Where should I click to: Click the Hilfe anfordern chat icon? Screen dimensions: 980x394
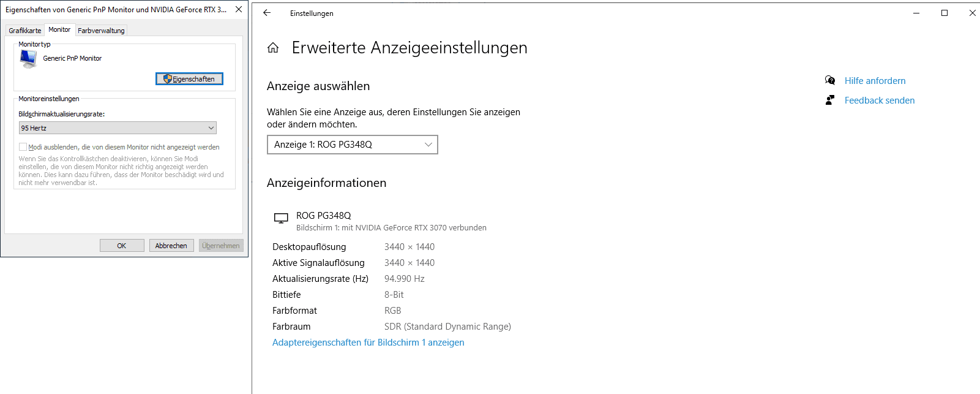830,80
